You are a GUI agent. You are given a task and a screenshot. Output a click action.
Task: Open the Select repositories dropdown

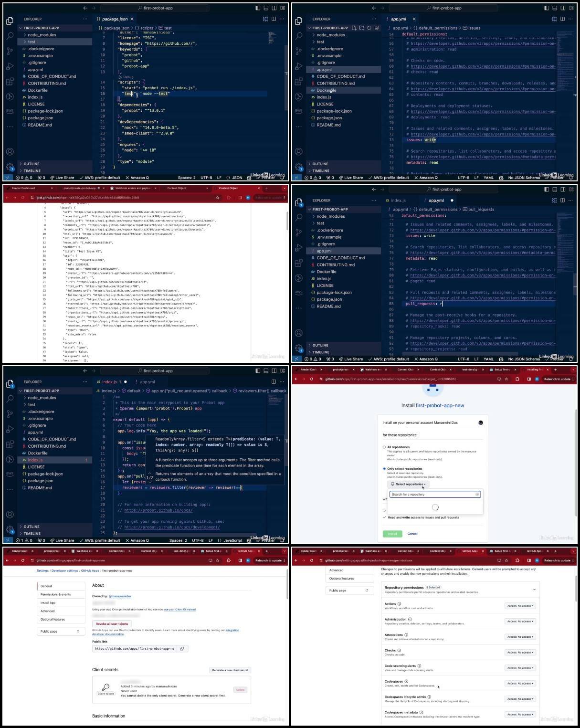408,484
